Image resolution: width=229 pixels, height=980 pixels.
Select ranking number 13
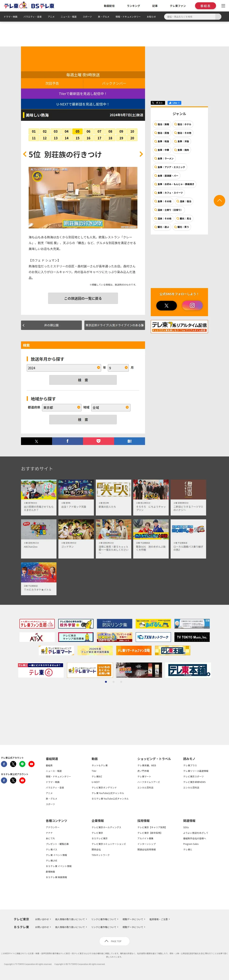(x=56, y=138)
